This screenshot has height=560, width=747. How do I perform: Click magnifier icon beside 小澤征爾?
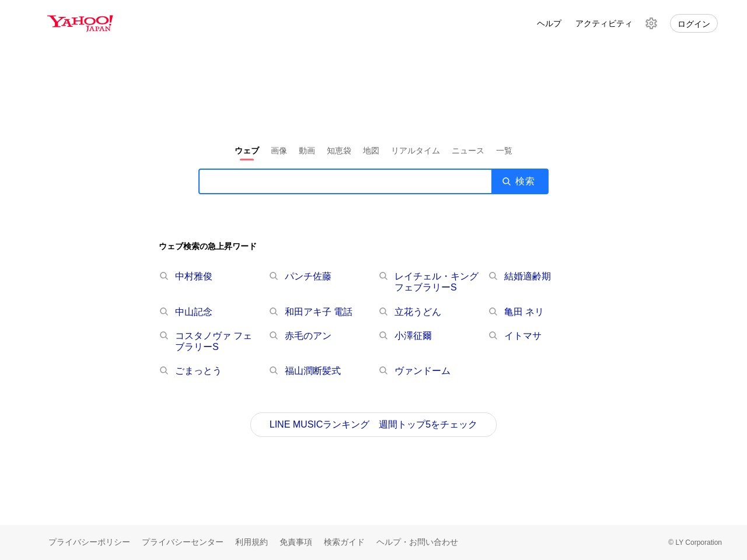(383, 335)
